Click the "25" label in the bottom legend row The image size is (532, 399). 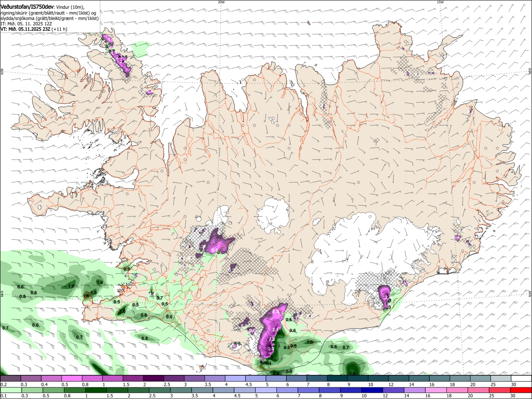(491, 396)
